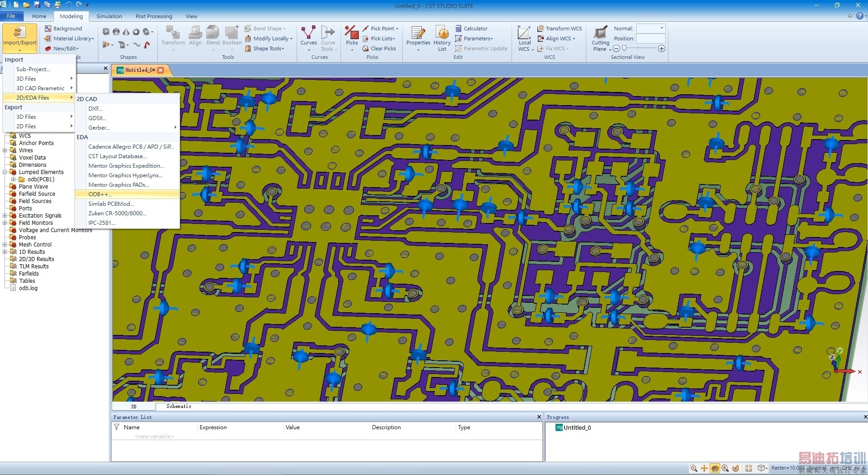Open the 3D Files import submenu
Viewport: 868px width, 475px height.
pyautogui.click(x=39, y=79)
